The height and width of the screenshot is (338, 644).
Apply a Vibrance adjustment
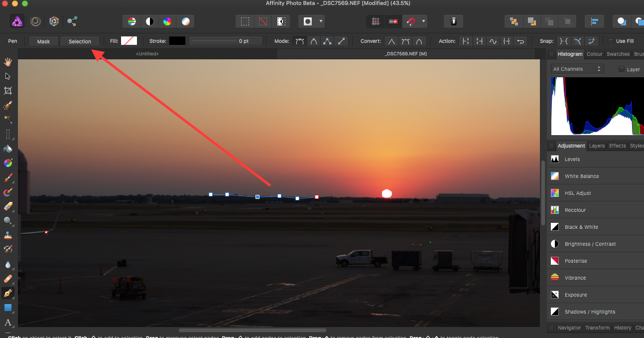pyautogui.click(x=575, y=278)
